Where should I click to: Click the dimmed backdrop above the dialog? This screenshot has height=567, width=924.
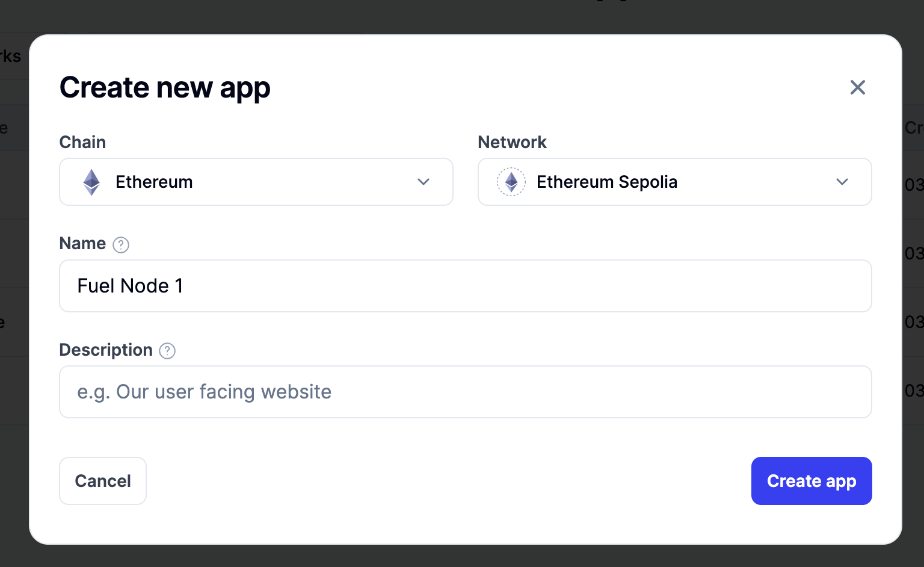[462, 15]
